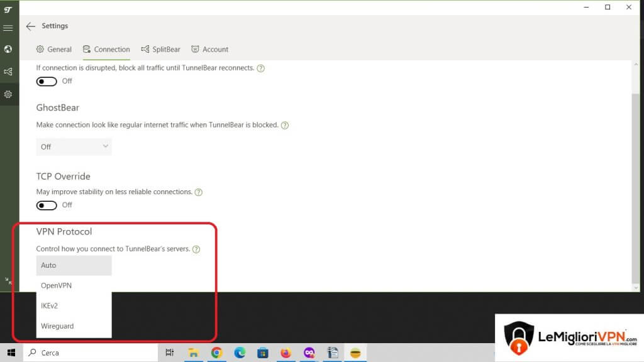The width and height of the screenshot is (644, 362).
Task: Open the TunnelBear taskbar icon
Action: [355, 353]
